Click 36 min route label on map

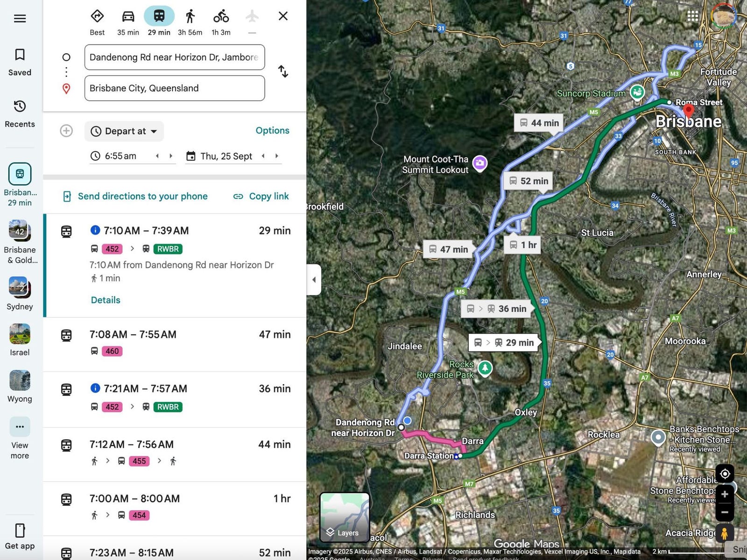pyautogui.click(x=496, y=308)
